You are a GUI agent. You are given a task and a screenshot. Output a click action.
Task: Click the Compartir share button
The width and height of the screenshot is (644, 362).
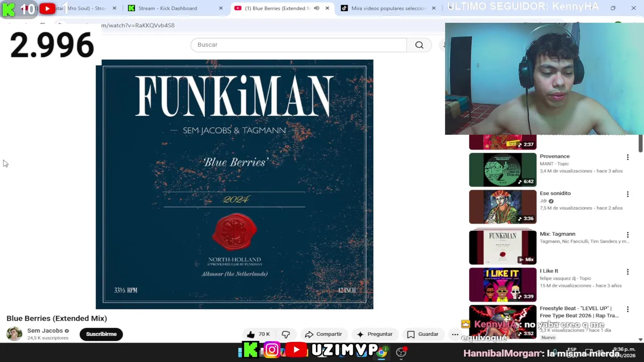tap(324, 334)
